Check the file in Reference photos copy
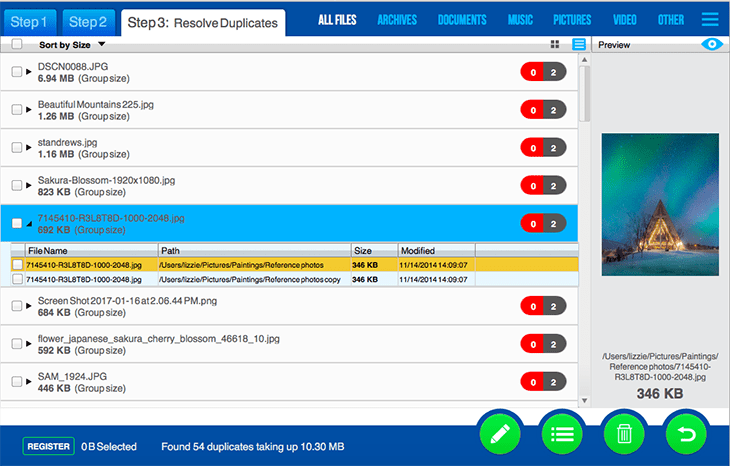 coord(18,279)
